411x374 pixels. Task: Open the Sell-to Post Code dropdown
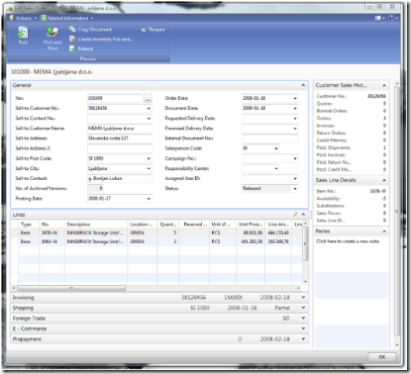coord(149,159)
